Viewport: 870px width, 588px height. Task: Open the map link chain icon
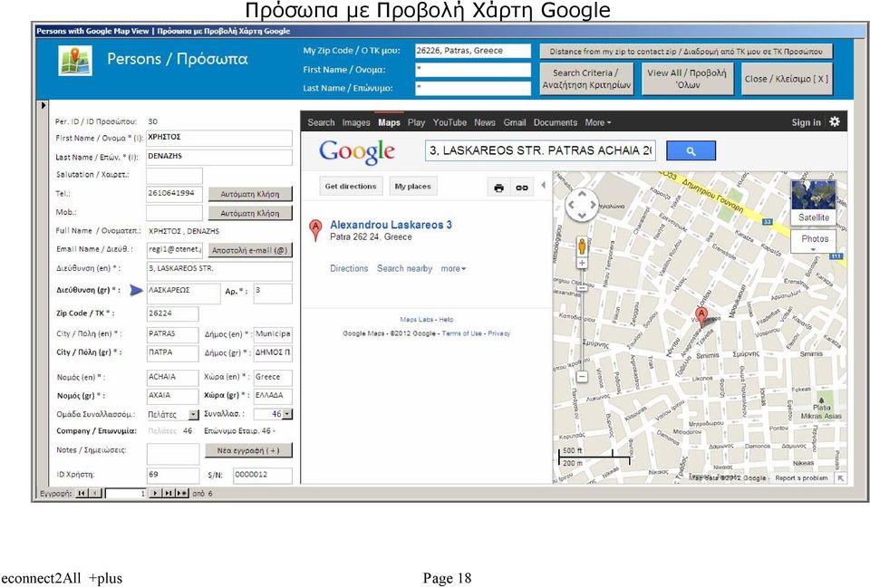click(522, 188)
